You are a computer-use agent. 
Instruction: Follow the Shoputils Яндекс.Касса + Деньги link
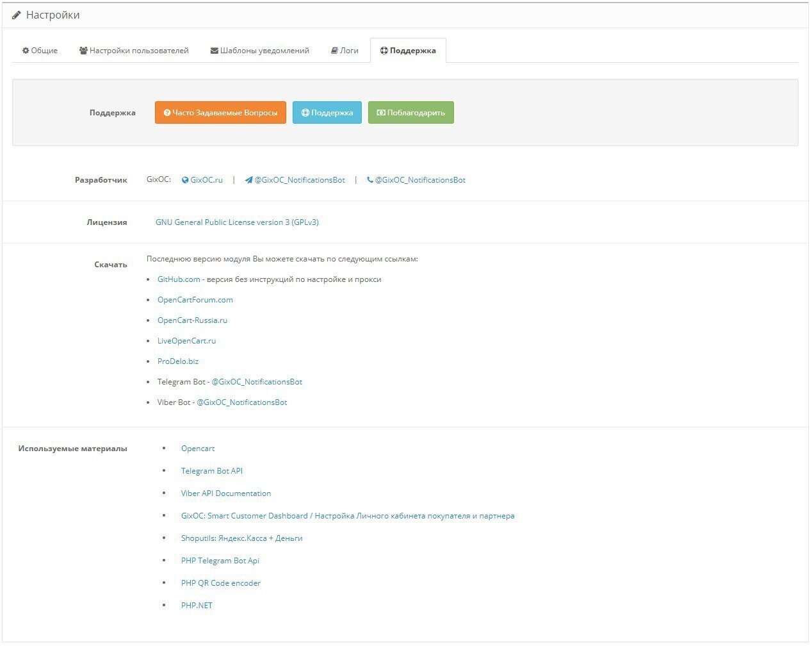pyautogui.click(x=241, y=538)
